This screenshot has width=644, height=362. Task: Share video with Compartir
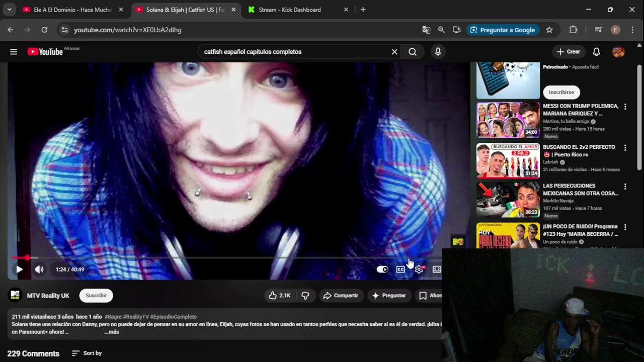pos(341,296)
